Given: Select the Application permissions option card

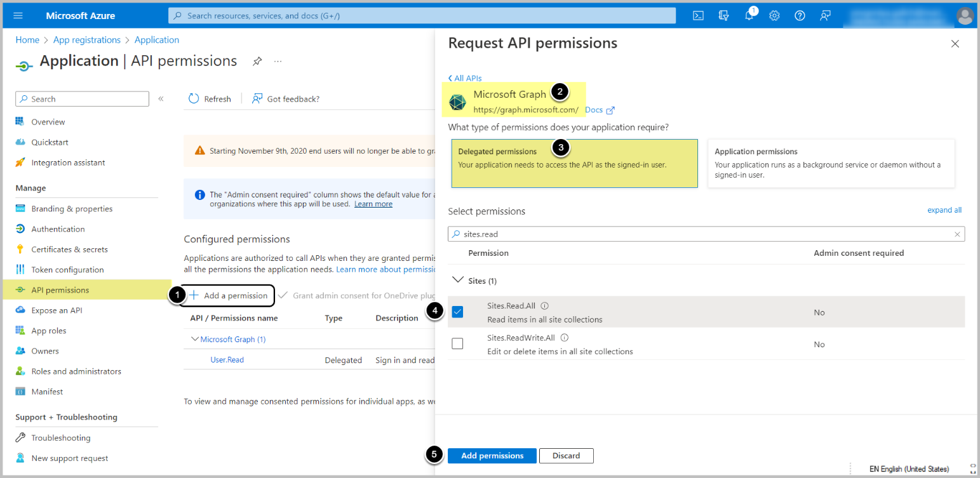Looking at the screenshot, I should (x=831, y=164).
